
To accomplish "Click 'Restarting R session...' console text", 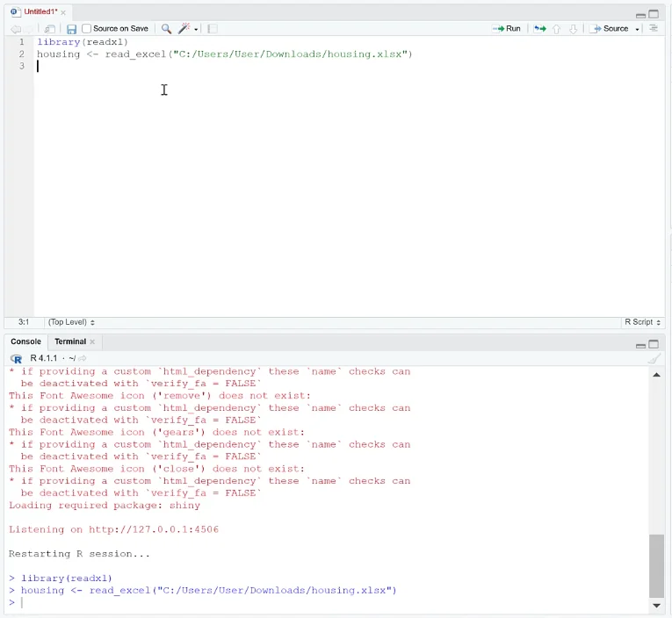I will click(x=79, y=554).
